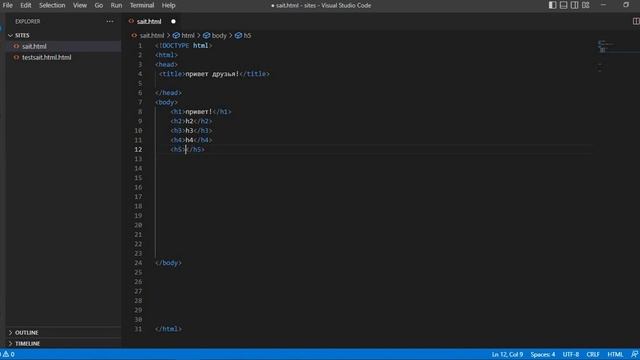Select sait.html in Explorer tree
The image size is (640, 360).
pyautogui.click(x=63, y=46)
